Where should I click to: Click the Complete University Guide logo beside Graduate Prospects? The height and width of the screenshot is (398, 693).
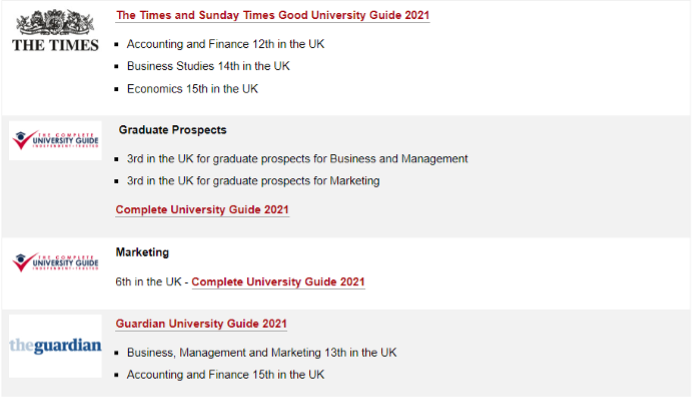55,140
